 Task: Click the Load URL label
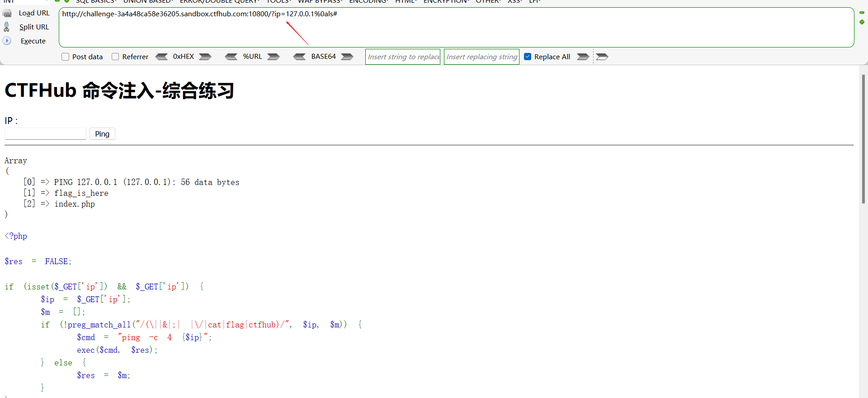tap(34, 13)
